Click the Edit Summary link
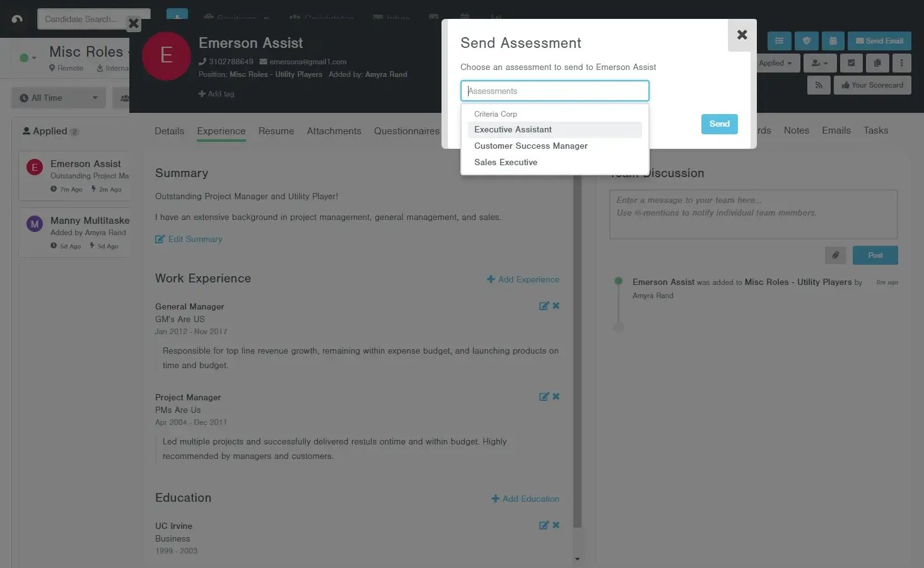Image resolution: width=924 pixels, height=568 pixels. coord(189,240)
